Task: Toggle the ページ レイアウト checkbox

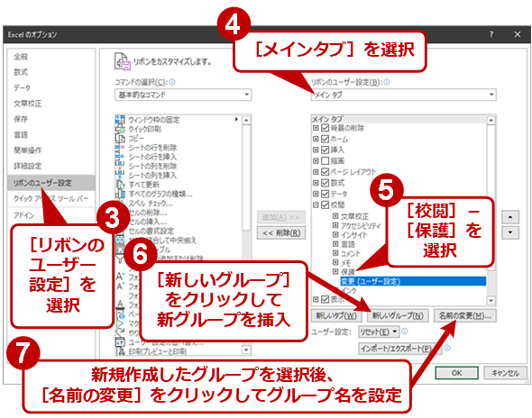Action: click(325, 172)
